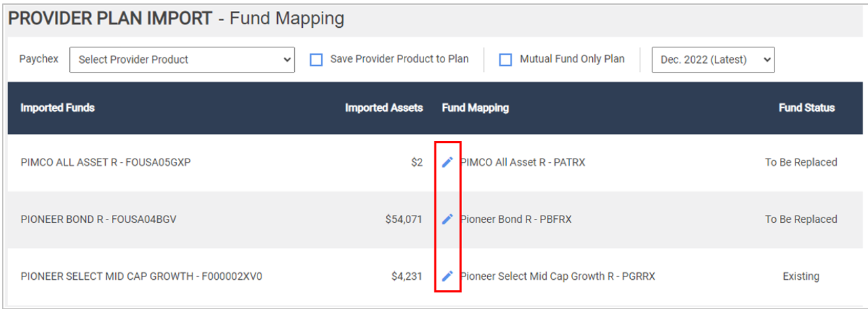The height and width of the screenshot is (309, 868).
Task: Edit fund mapping for Pioneer Bond R
Action: [447, 219]
